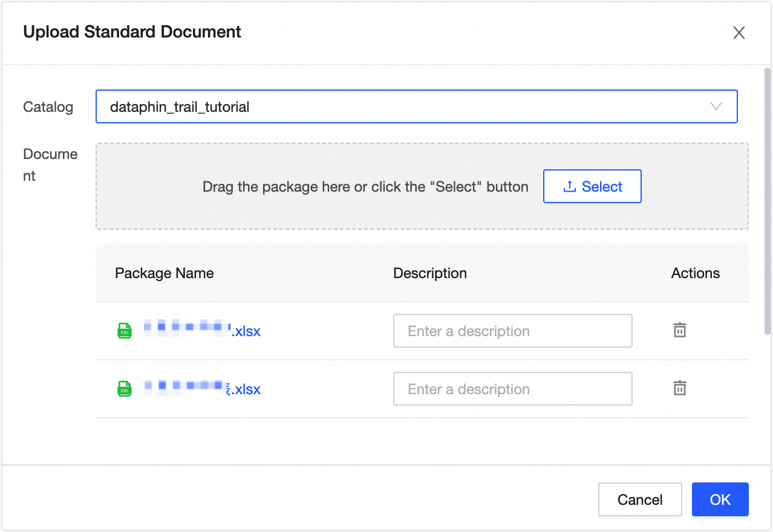Delete the first .xlsx package row
The image size is (773, 532).
click(x=680, y=331)
